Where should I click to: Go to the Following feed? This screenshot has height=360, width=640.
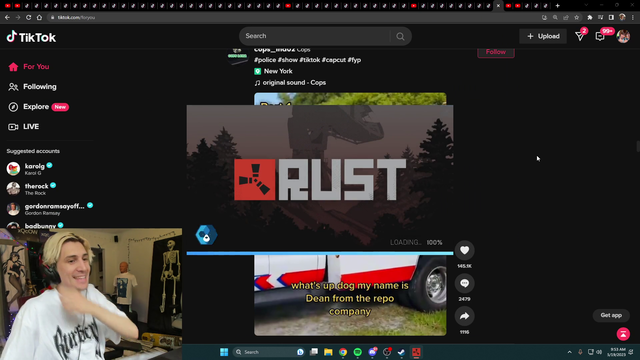32,87
